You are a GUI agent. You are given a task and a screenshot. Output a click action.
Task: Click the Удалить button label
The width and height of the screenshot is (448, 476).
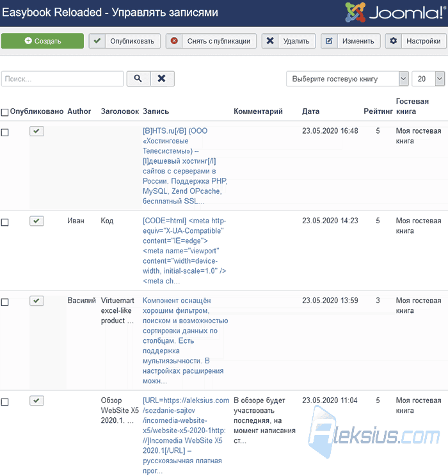[296, 41]
